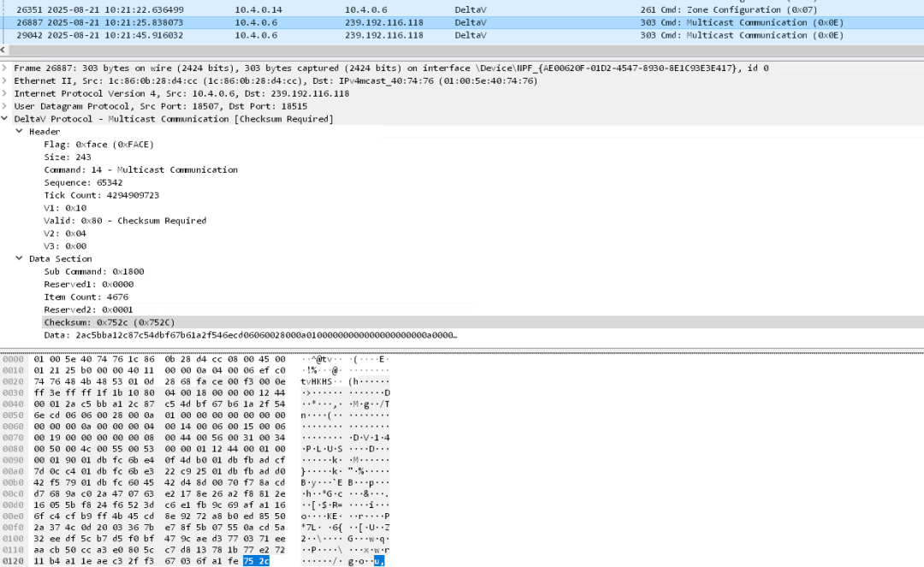Expand Internet Protocol Version 4 details

pos(5,94)
